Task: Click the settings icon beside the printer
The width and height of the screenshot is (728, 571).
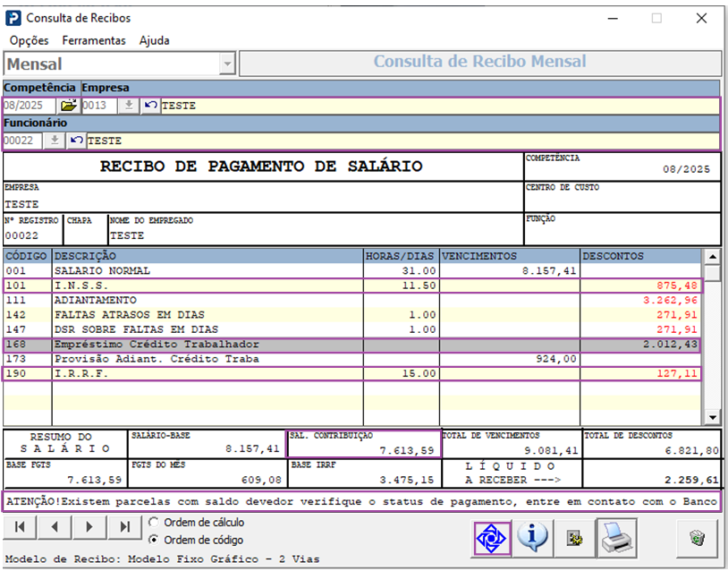Action: point(575,538)
